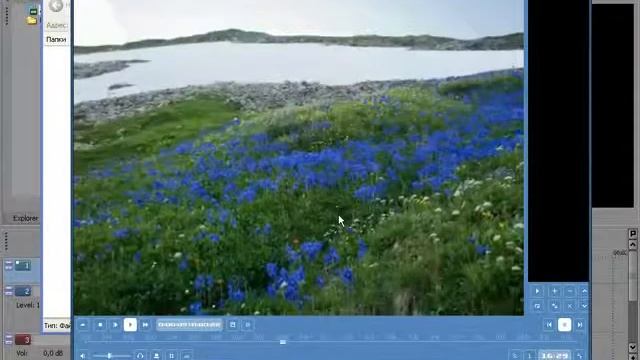The height and width of the screenshot is (360, 640).
Task: Click the pause-style icon in bottom row
Action: pos(172,356)
